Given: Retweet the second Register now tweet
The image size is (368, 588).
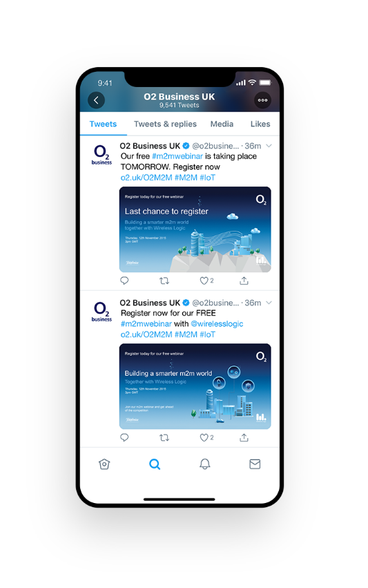Looking at the screenshot, I should [x=164, y=437].
